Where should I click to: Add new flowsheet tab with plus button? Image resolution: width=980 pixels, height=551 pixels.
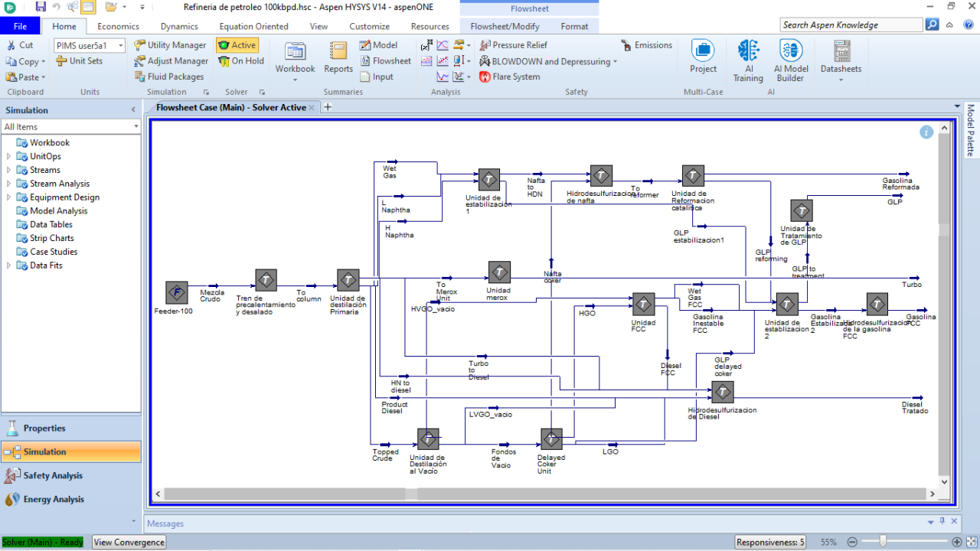[x=328, y=107]
